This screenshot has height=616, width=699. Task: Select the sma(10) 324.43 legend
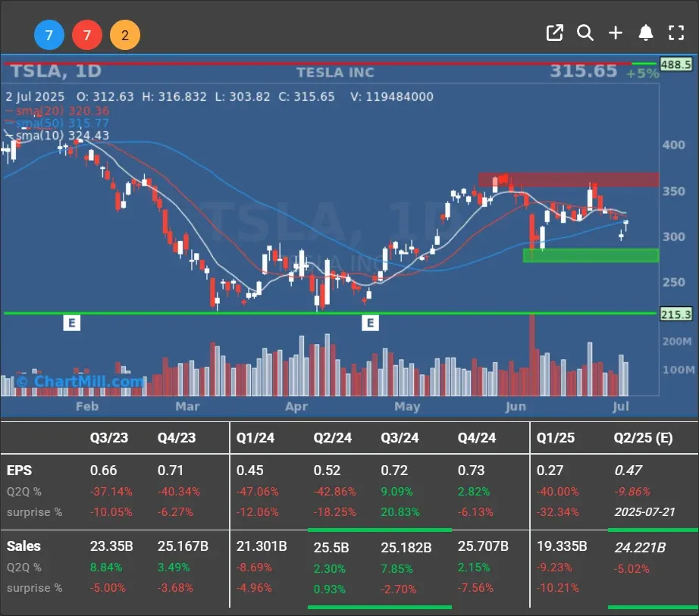(58, 136)
